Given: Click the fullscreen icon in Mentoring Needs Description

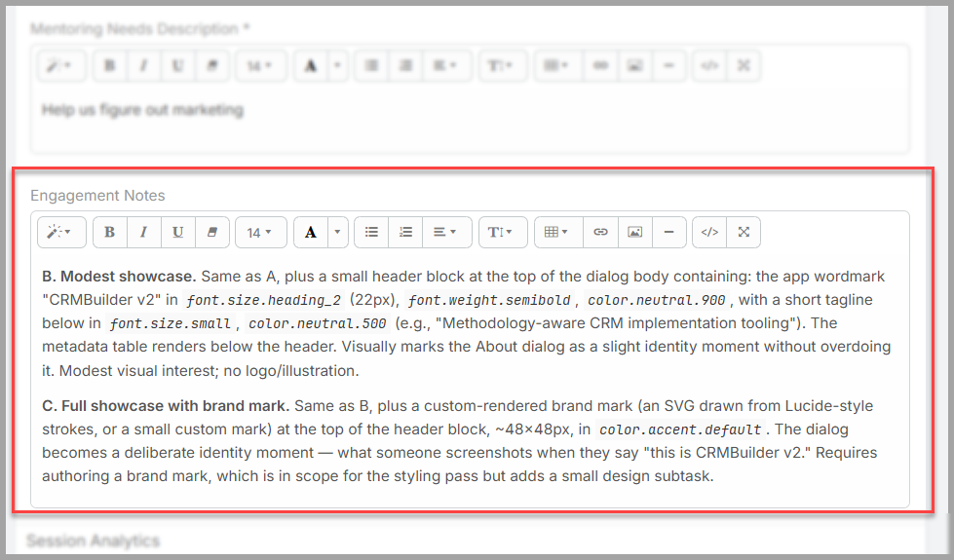Looking at the screenshot, I should point(744,65).
